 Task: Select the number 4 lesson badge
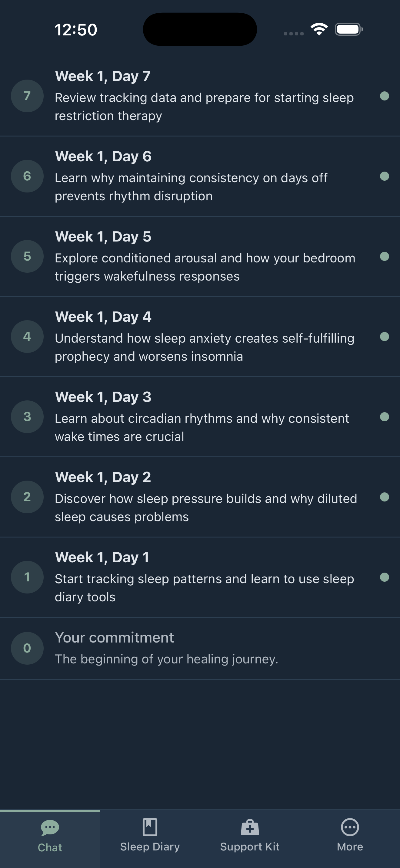(x=27, y=336)
